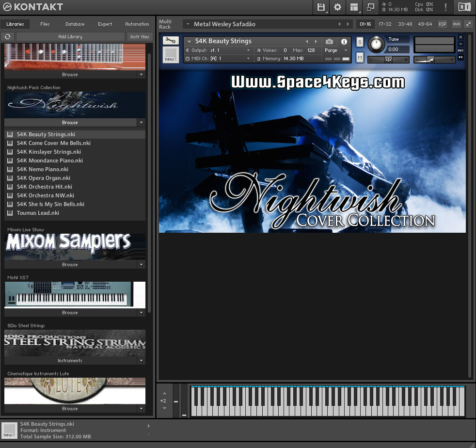Viewport: 476px width, 448px height.
Task: Collapse the rack header size icon
Action: click(469, 24)
